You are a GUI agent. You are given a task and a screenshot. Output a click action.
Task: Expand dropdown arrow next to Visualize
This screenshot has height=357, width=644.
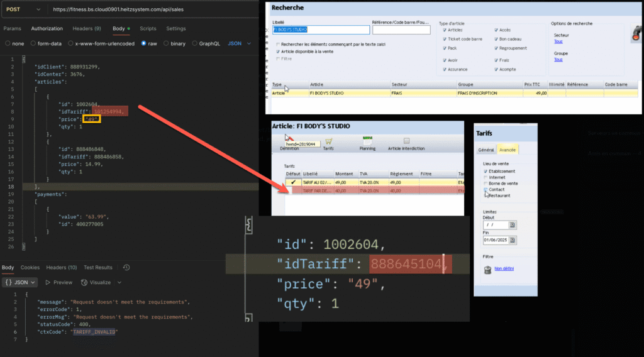tap(119, 282)
